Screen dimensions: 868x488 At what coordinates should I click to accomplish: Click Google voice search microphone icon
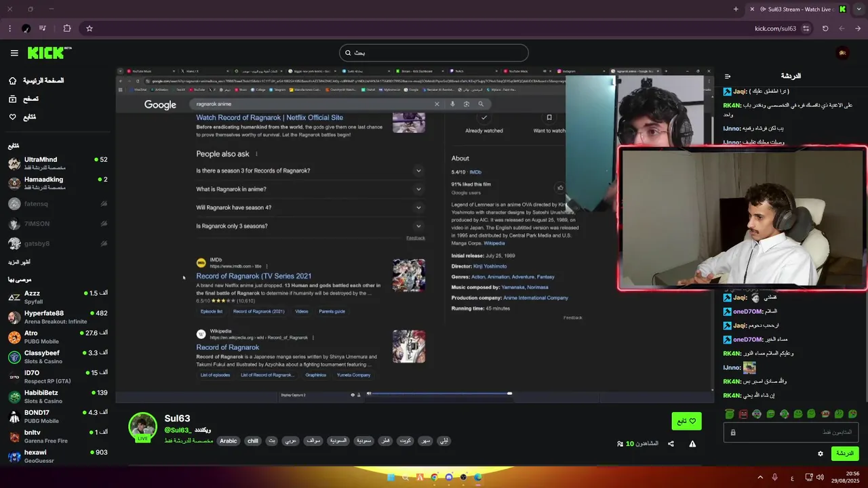452,104
